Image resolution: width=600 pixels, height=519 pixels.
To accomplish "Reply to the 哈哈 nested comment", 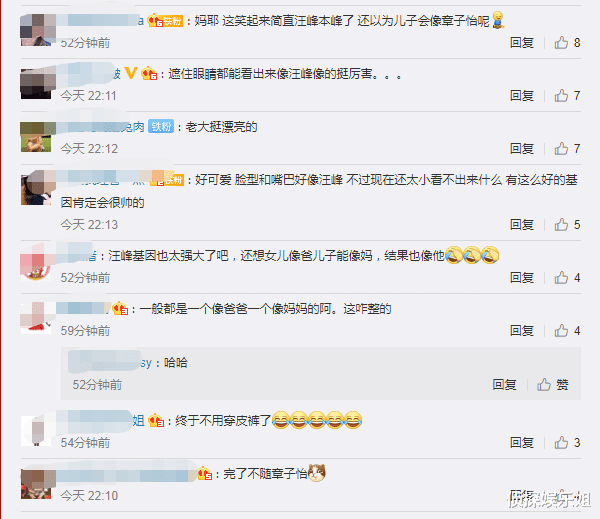I will pos(504,384).
